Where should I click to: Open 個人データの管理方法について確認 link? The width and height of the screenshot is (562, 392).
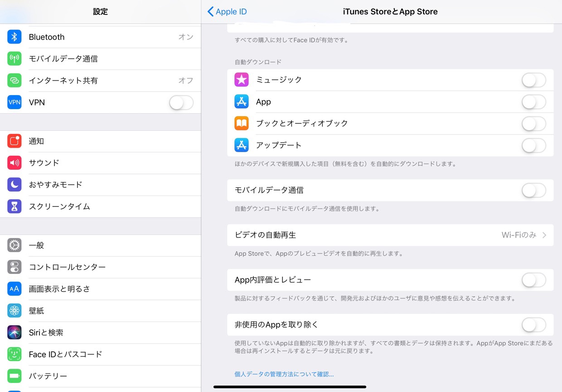click(x=284, y=374)
